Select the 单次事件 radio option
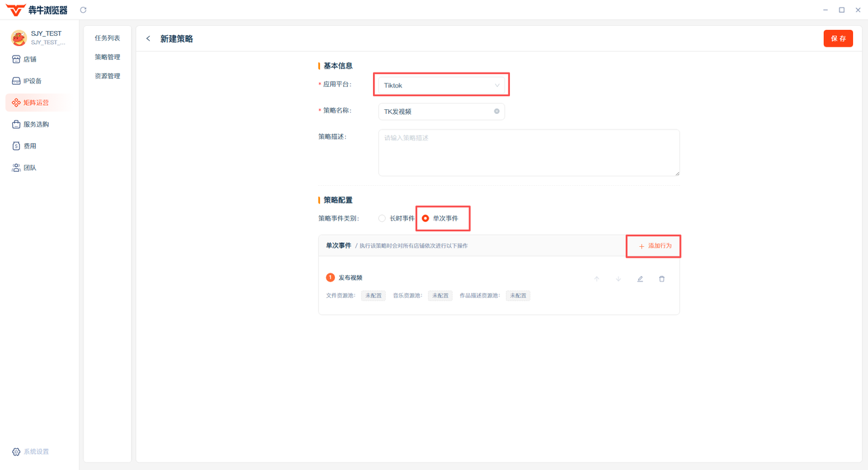This screenshot has height=470, width=868. (x=426, y=218)
